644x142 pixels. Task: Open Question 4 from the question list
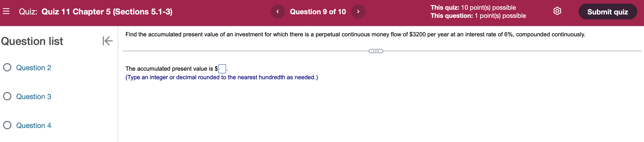pyautogui.click(x=34, y=125)
